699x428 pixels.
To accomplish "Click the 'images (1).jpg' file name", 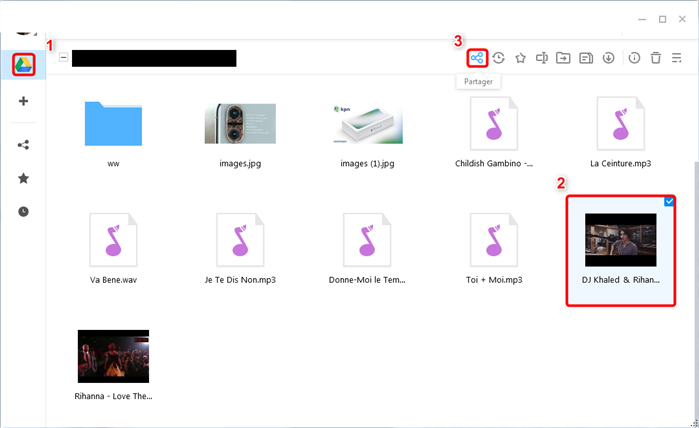I will pyautogui.click(x=367, y=164).
